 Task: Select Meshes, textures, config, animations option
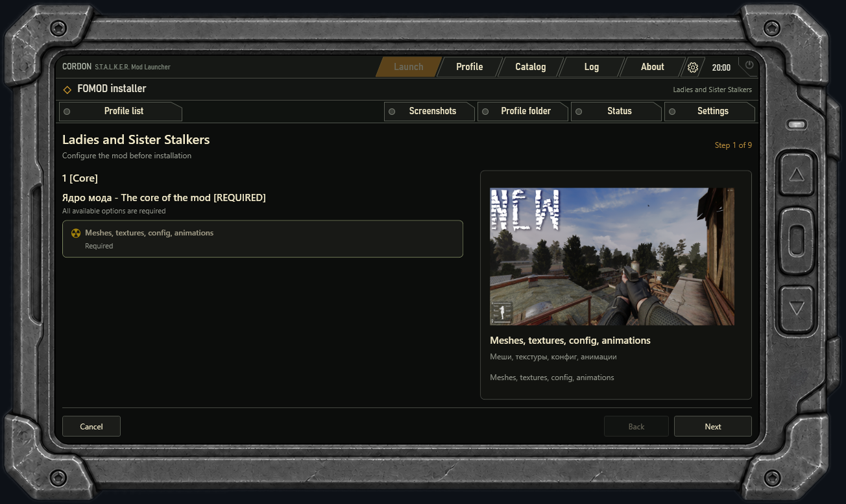[263, 239]
